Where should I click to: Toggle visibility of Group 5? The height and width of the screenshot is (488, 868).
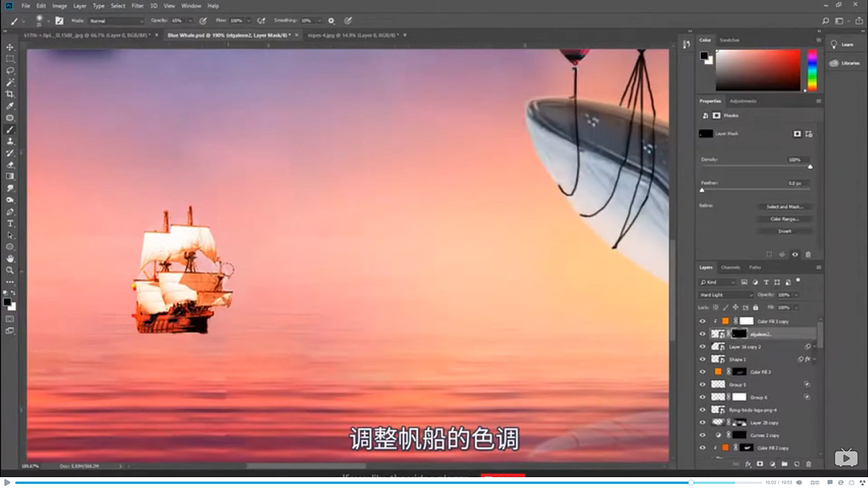click(702, 384)
